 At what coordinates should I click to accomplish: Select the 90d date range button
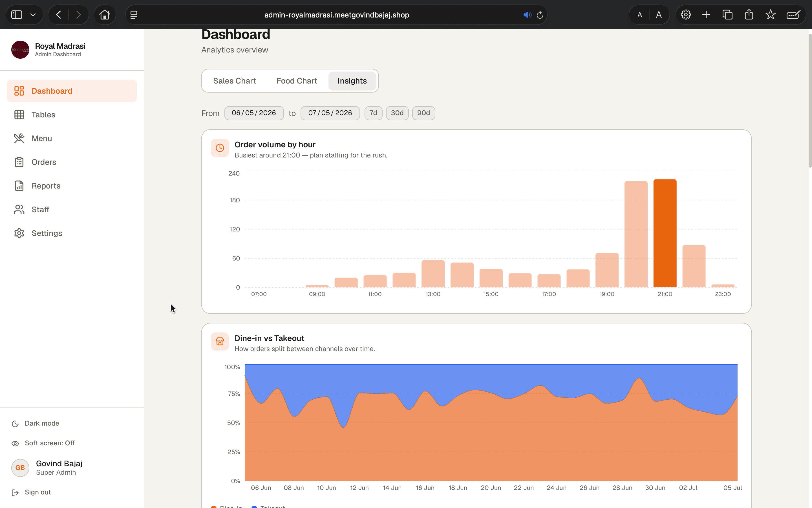423,113
